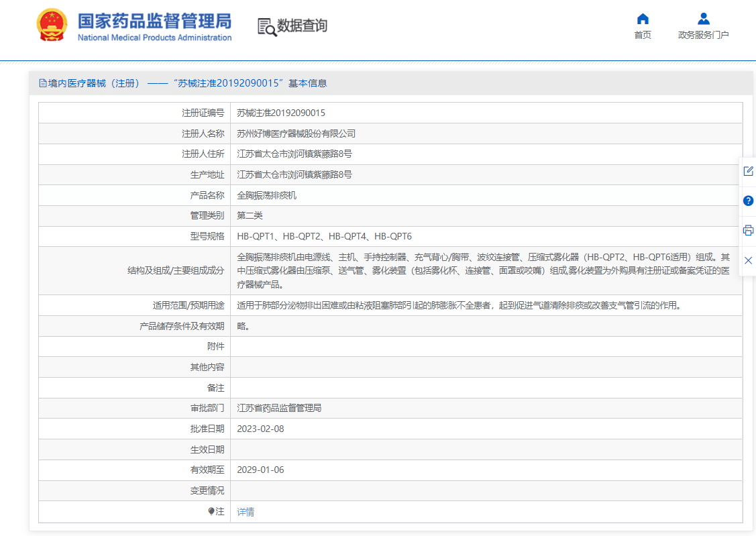Screen dimensions: 756x536
Task: Click management category 第二类
Action: (250, 215)
